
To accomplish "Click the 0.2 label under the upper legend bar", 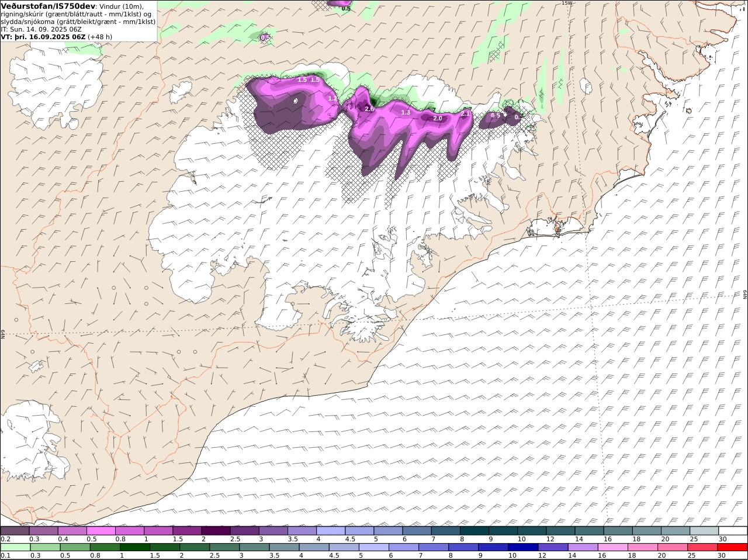I will pos(6,539).
